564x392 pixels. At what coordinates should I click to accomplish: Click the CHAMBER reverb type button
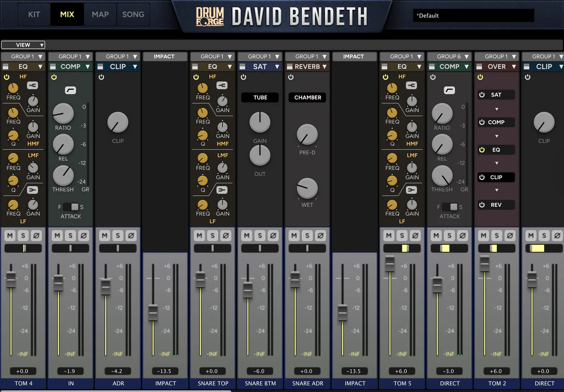pos(307,98)
